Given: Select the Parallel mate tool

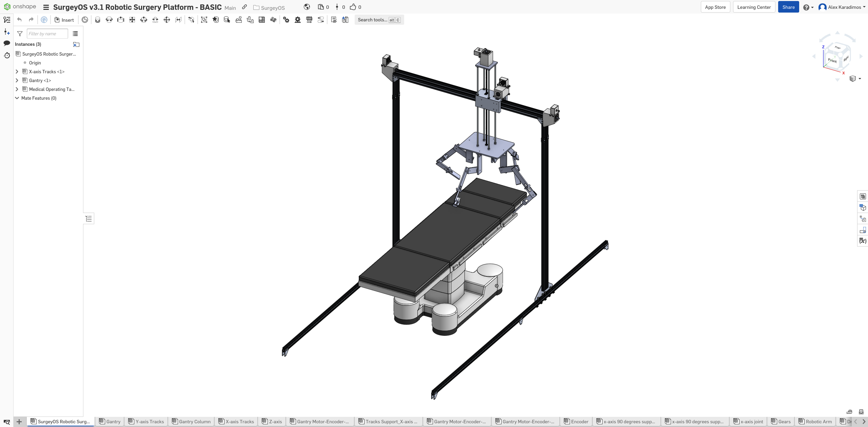Looking at the screenshot, I should (x=178, y=20).
